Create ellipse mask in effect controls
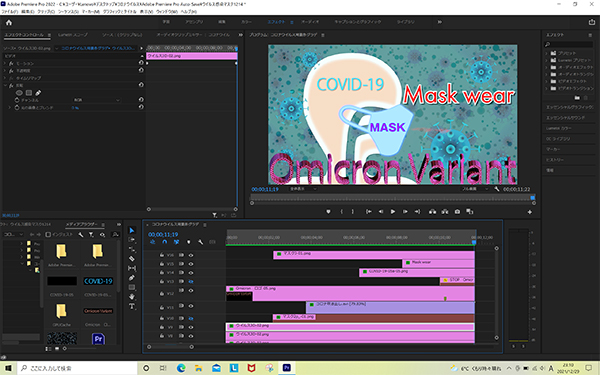Image resolution: width=600 pixels, height=375 pixels. (x=19, y=93)
